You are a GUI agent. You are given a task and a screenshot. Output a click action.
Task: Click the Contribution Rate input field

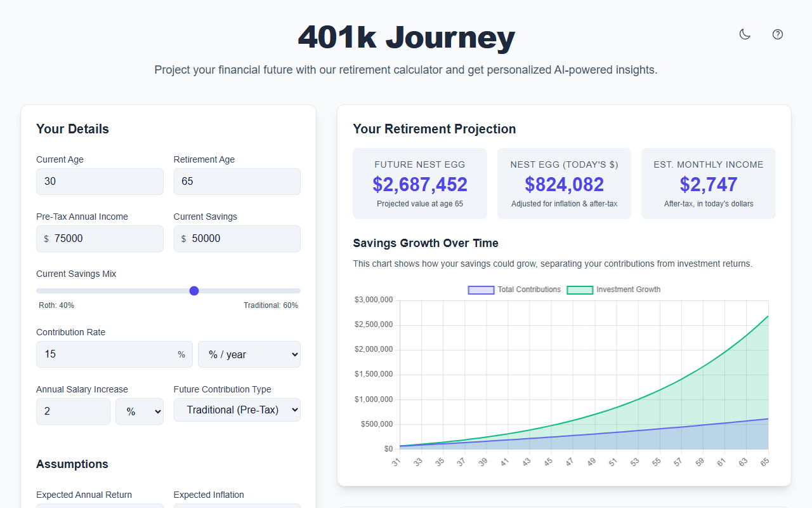tap(114, 354)
